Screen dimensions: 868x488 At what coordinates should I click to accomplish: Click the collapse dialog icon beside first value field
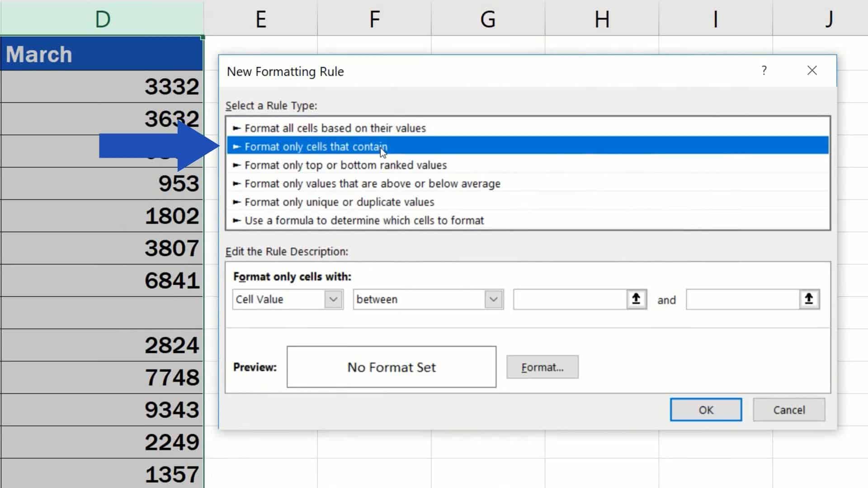point(637,299)
